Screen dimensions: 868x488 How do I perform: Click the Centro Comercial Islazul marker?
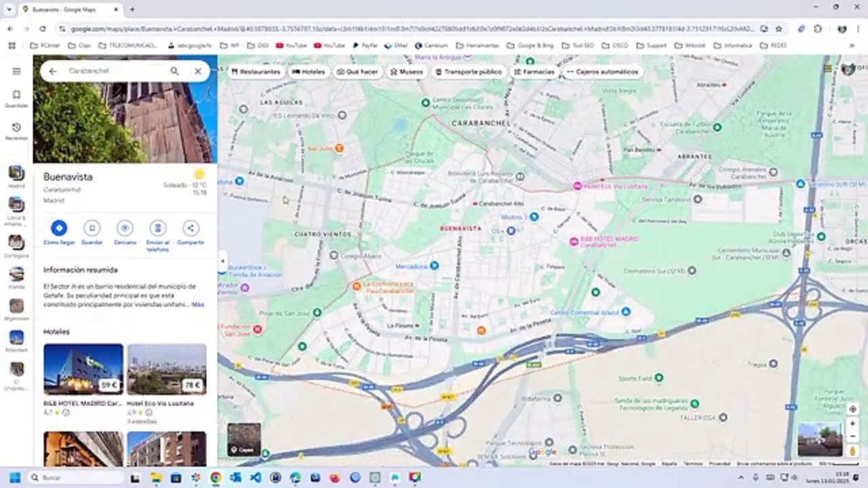(626, 312)
